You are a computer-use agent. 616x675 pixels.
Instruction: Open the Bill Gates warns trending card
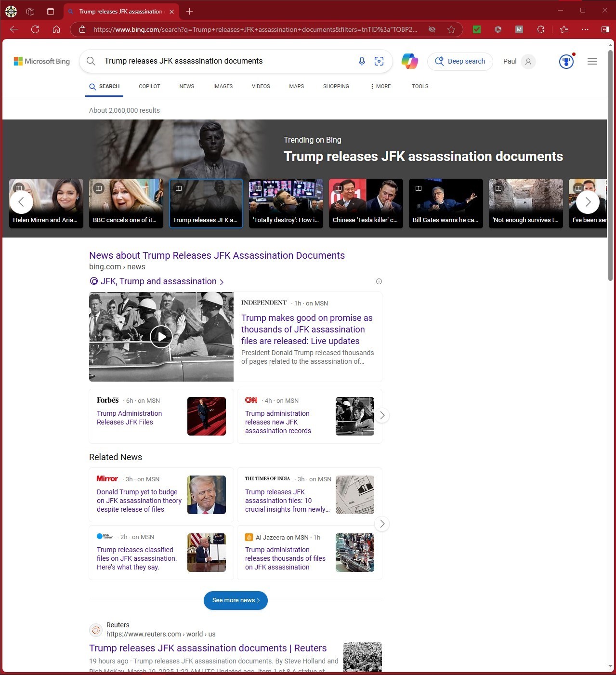446,203
